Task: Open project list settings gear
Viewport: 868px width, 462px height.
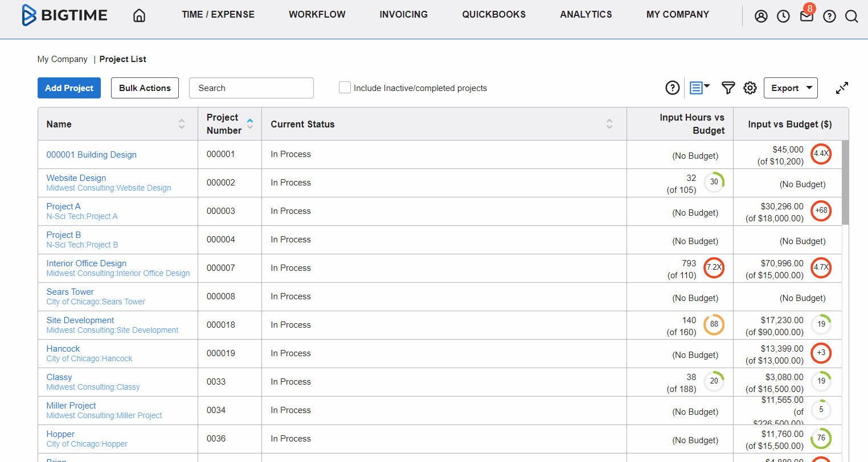Action: pos(750,88)
